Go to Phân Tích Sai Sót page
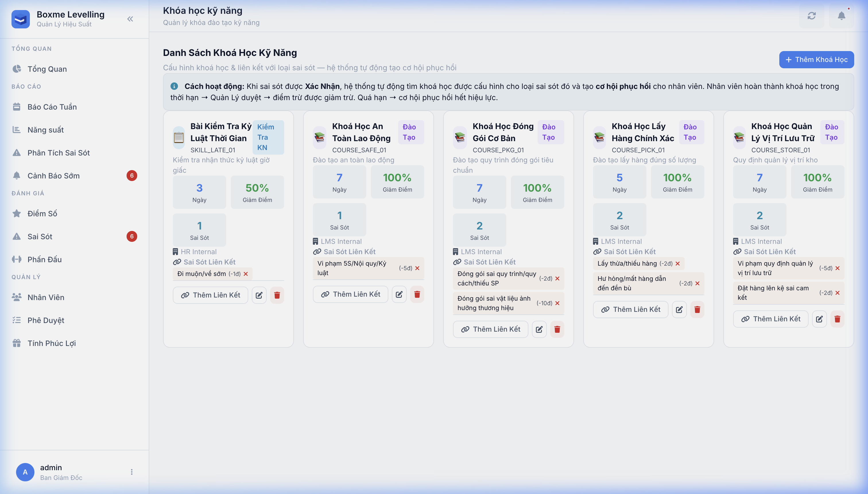Viewport: 868px width, 494px height. (58, 153)
